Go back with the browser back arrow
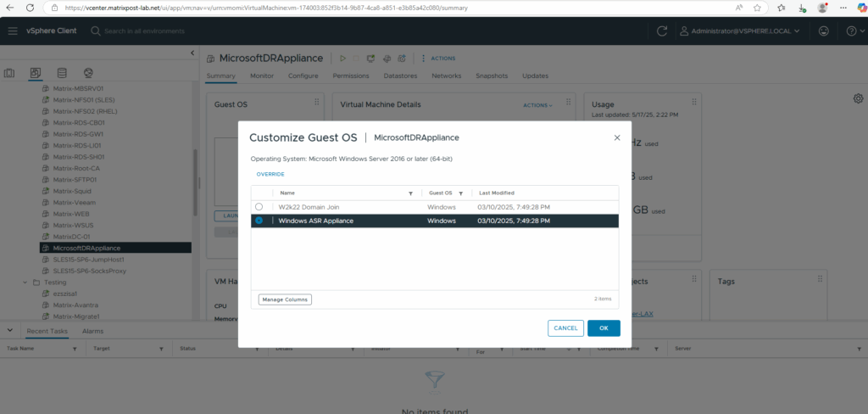Viewport: 868px width, 414px height. pyautogui.click(x=10, y=8)
